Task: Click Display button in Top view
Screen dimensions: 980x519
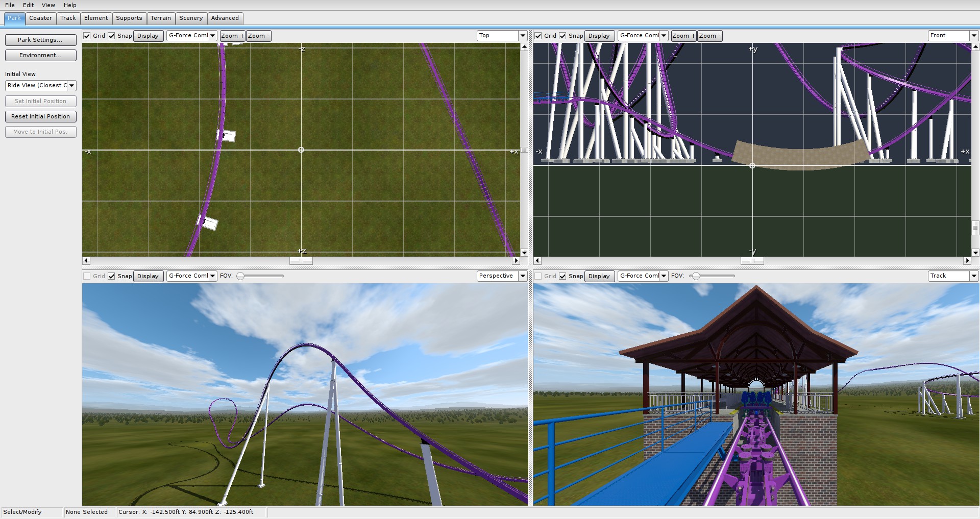Action: [x=148, y=36]
